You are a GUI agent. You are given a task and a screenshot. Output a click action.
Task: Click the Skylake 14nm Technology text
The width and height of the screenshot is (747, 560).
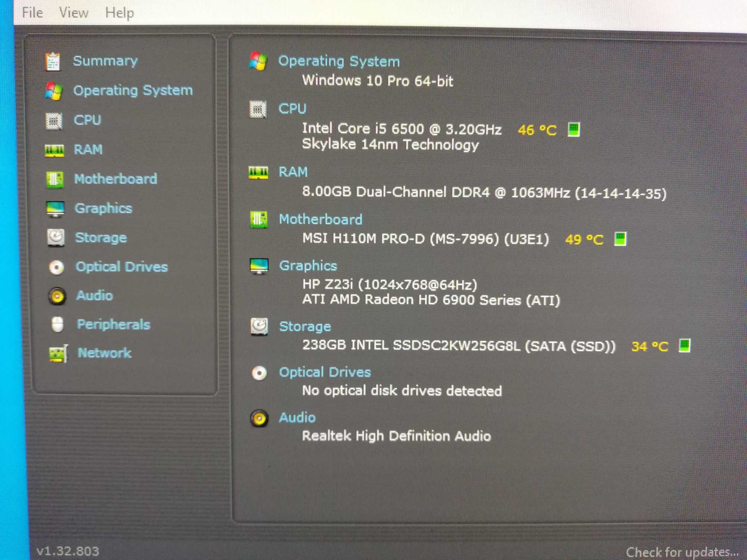point(390,144)
